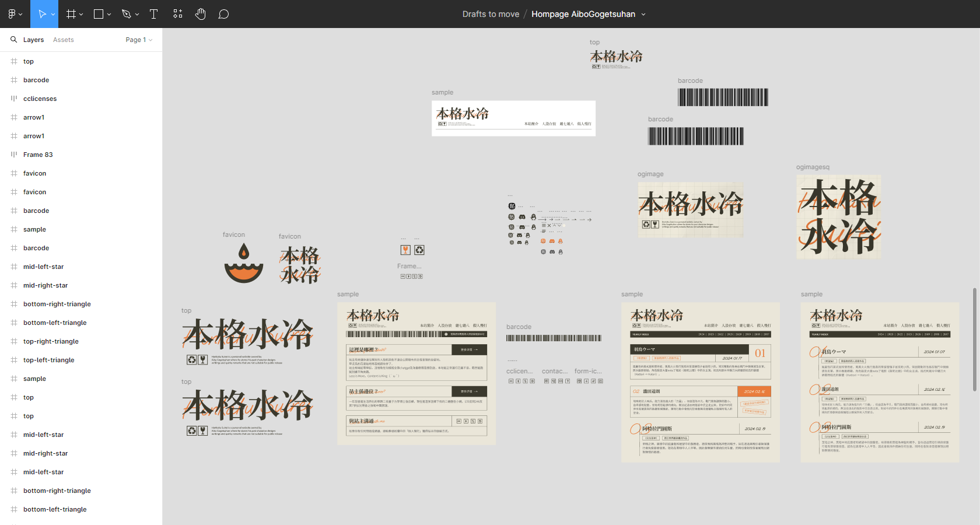This screenshot has width=980, height=525.
Task: Select the ogimage frame on canvas
Action: click(691, 210)
